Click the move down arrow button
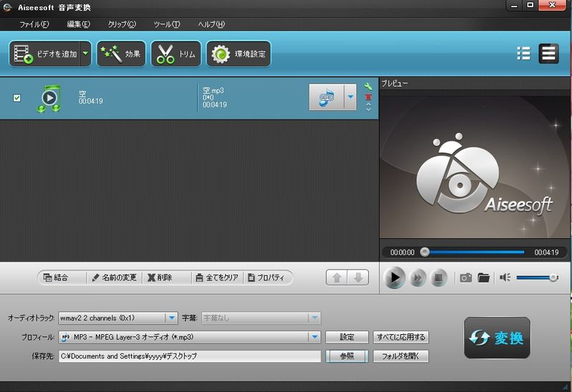The image size is (572, 392). [358, 278]
